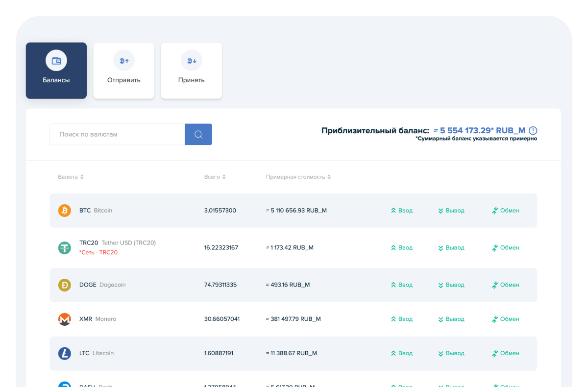Switch to the Принять tab

click(191, 71)
